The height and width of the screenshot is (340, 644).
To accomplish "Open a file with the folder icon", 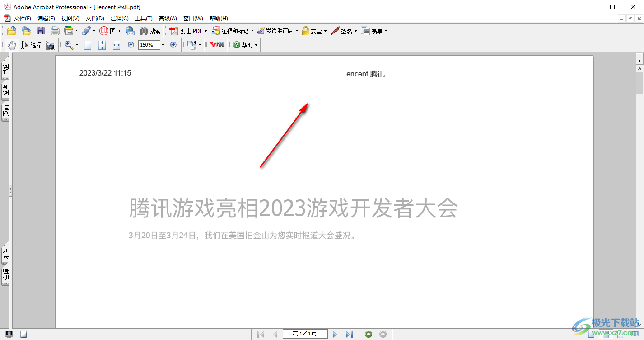I will (x=11, y=31).
